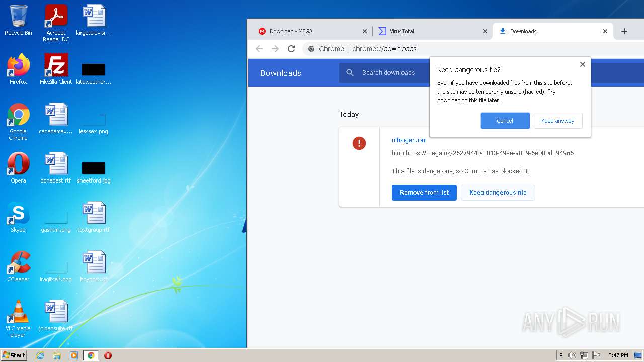The width and height of the screenshot is (644, 362).
Task: Open Windows Explorer folder in taskbar
Action: (x=57, y=355)
